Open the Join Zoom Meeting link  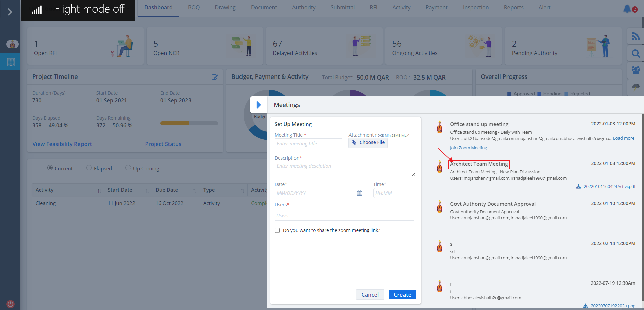point(468,148)
